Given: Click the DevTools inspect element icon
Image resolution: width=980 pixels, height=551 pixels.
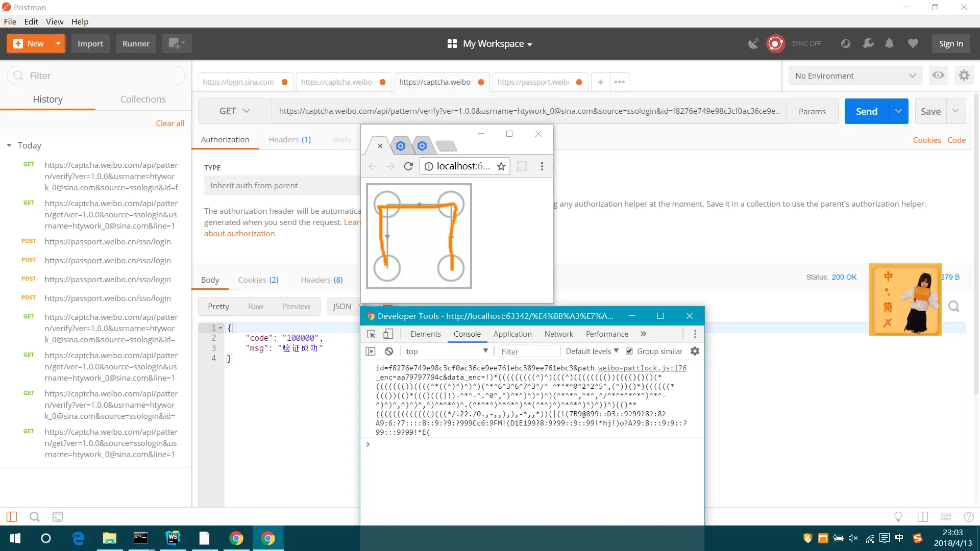Looking at the screenshot, I should point(371,334).
